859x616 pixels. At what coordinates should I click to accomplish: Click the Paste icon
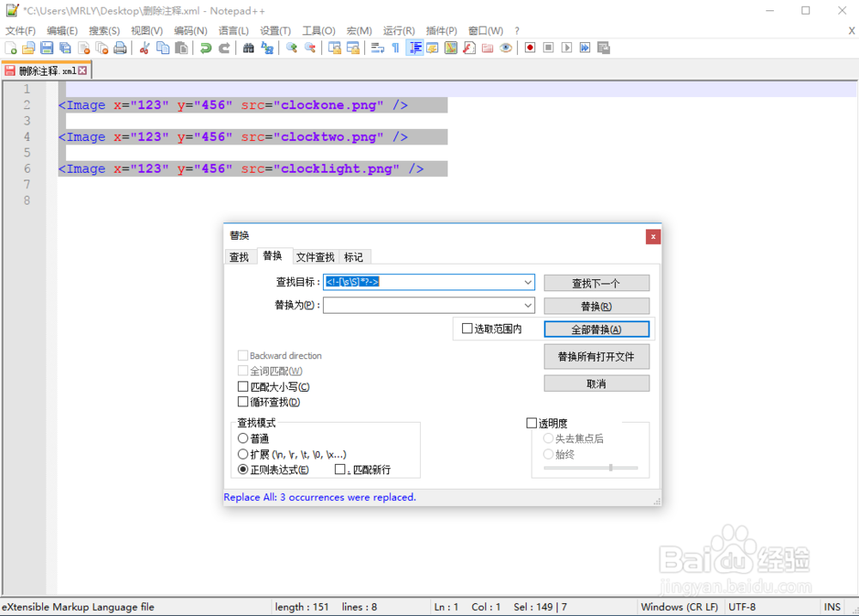[181, 48]
